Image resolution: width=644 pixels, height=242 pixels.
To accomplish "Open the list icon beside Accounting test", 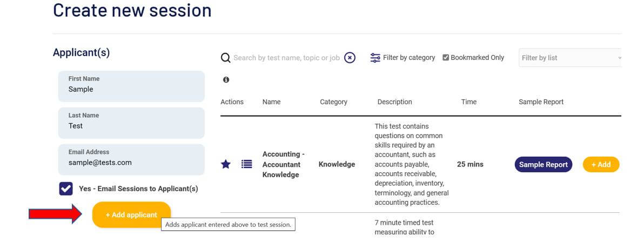I will coord(246,164).
